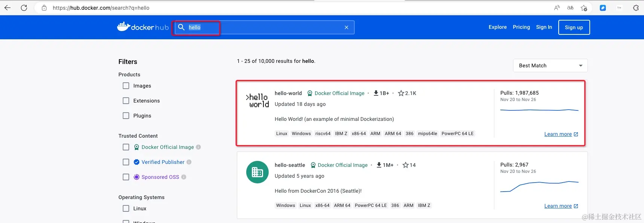The image size is (644, 223).
Task: Enable Verified Publisher filter checkbox
Action: point(126,162)
